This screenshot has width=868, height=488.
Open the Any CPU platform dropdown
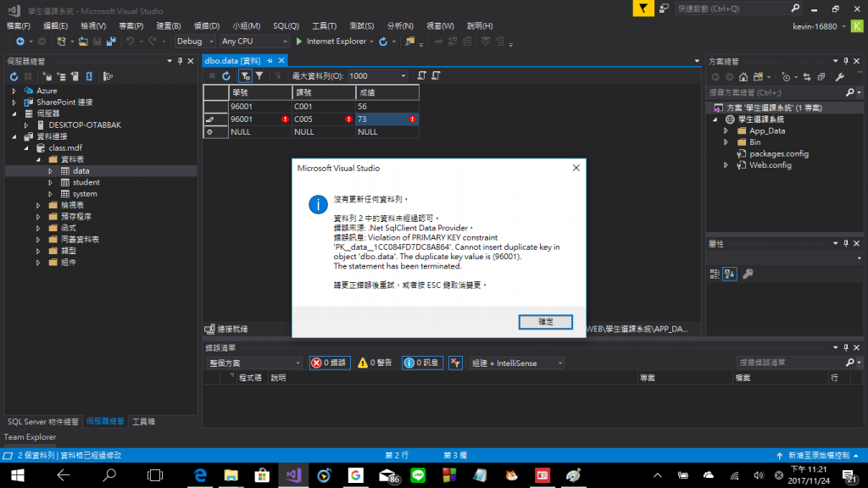[254, 42]
